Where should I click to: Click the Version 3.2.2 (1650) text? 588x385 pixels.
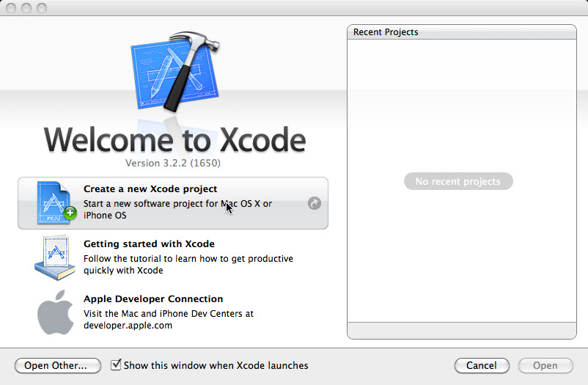tap(173, 164)
